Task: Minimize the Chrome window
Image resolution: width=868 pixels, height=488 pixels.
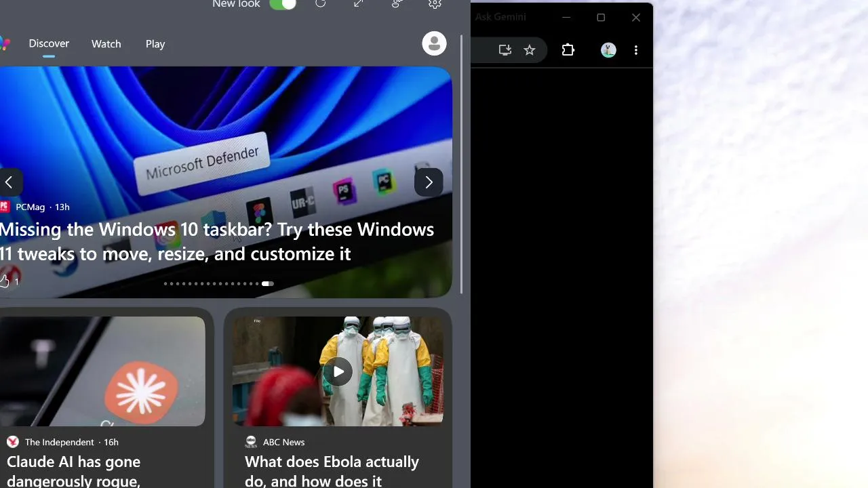Action: [566, 18]
